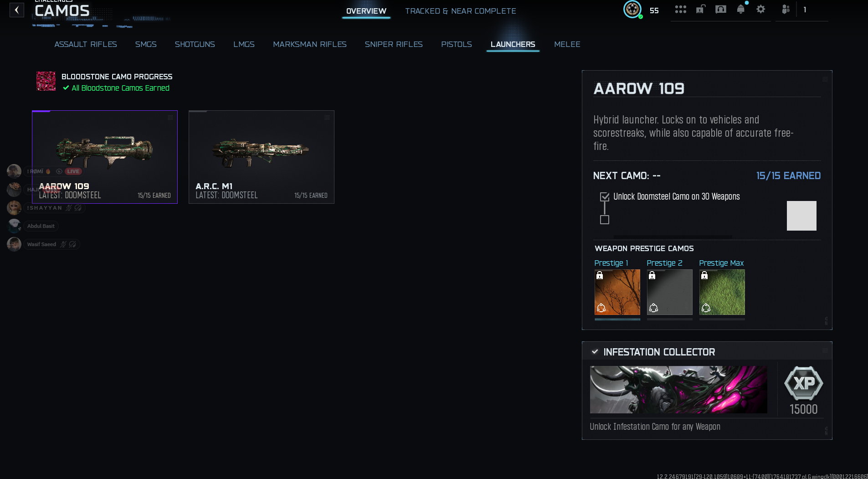Open the headset voice chat icon
The image size is (868, 479).
(x=721, y=9)
